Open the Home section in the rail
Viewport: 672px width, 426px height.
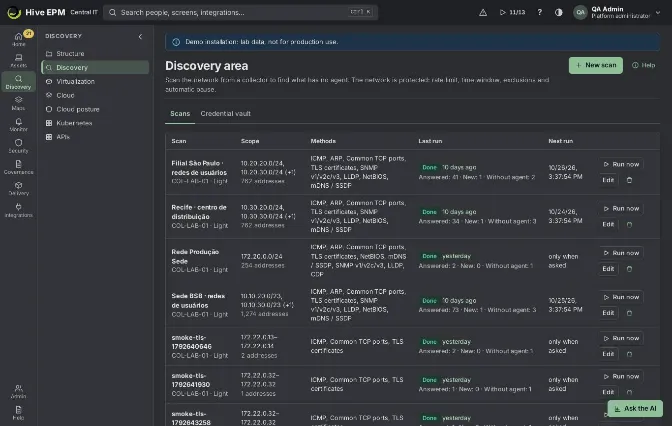tap(18, 39)
